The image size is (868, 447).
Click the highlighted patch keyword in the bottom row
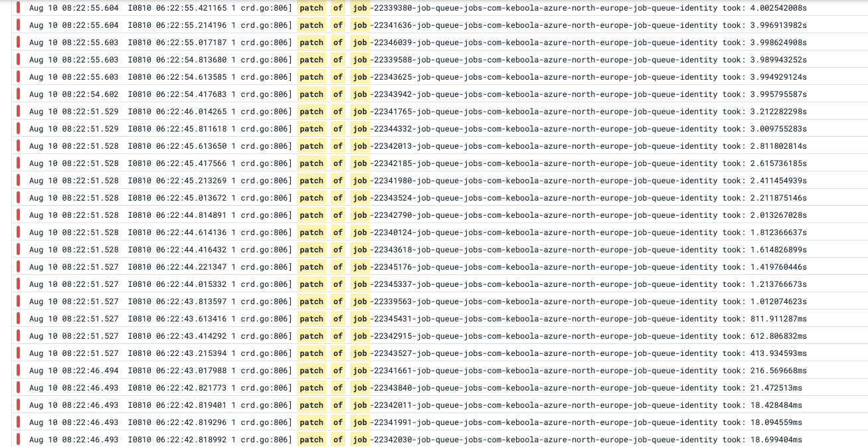pos(311,439)
